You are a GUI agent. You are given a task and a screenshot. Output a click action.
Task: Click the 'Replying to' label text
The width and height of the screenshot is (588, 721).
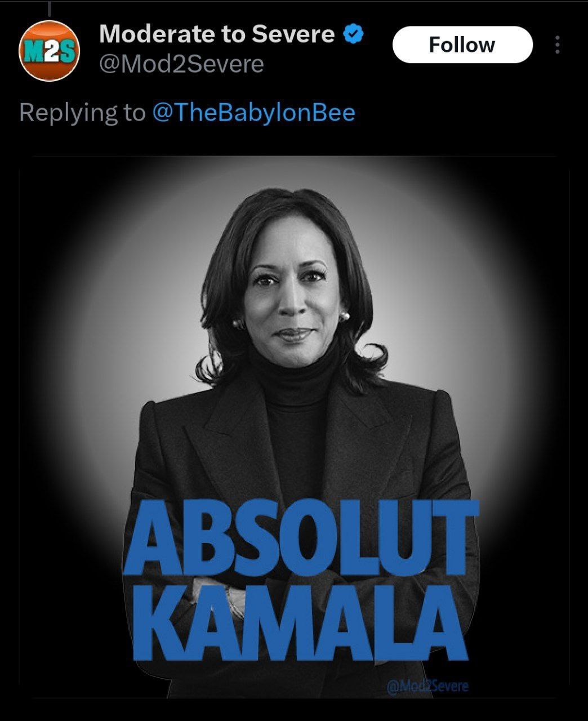(x=82, y=113)
